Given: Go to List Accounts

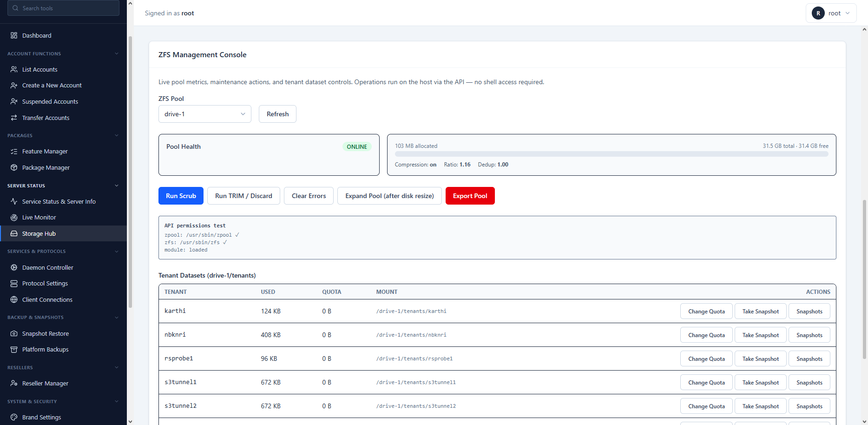Looking at the screenshot, I should click(63, 69).
